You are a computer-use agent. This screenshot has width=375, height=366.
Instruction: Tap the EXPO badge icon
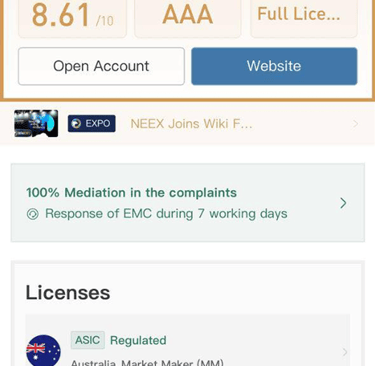(92, 124)
